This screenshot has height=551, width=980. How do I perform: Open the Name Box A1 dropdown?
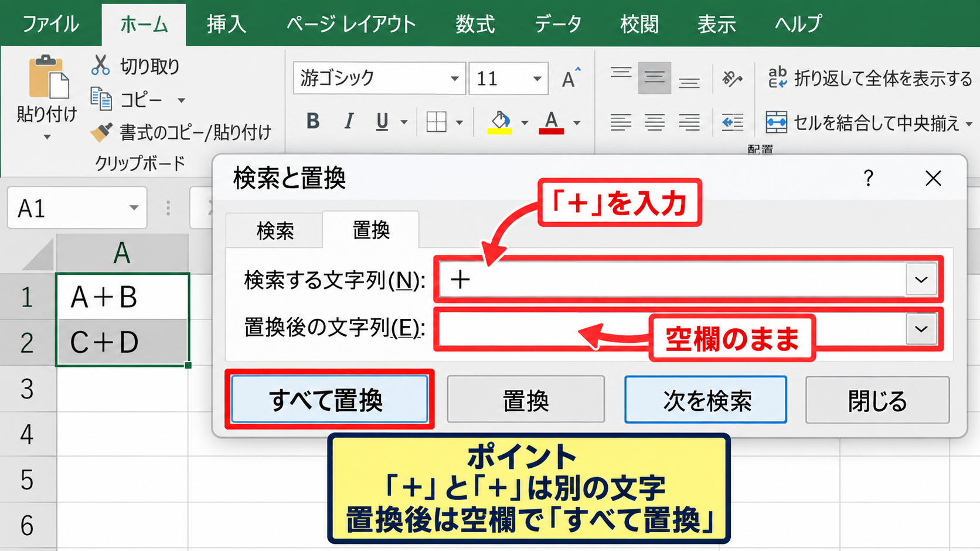pyautogui.click(x=134, y=208)
